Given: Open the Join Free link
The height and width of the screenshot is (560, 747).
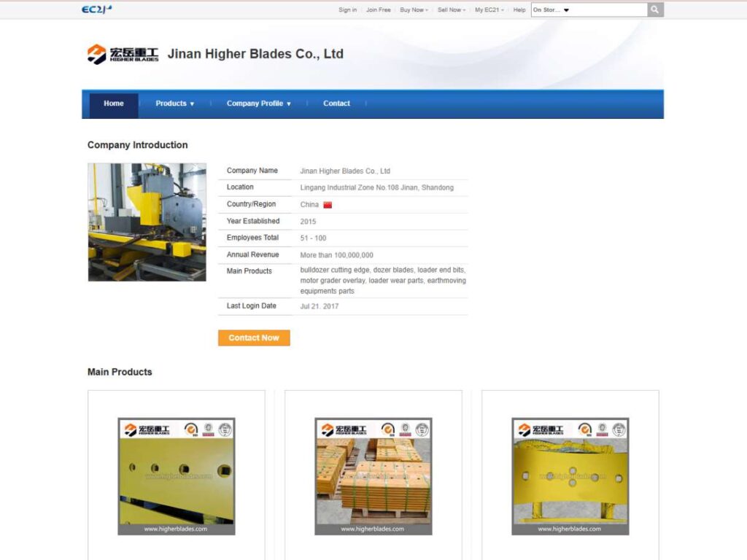Looking at the screenshot, I should [379, 10].
